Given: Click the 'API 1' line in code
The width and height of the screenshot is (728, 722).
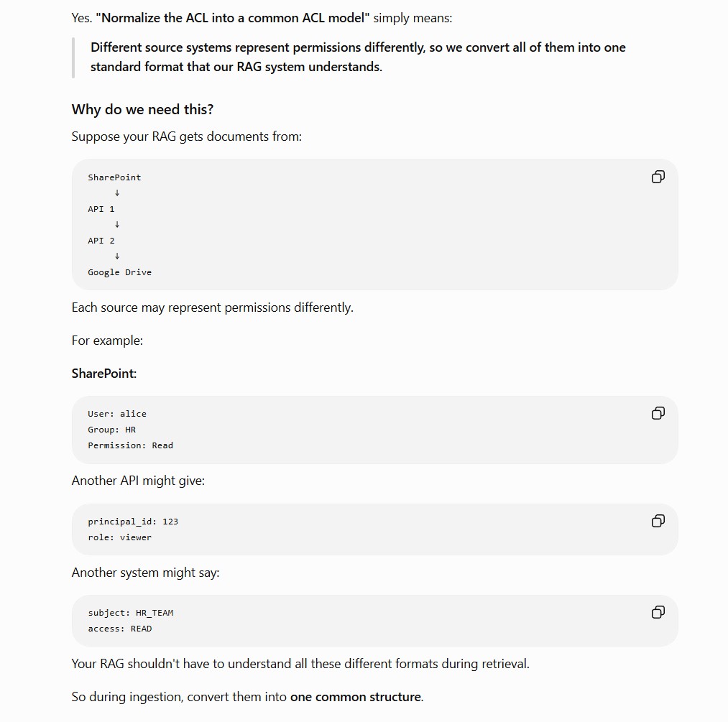Looking at the screenshot, I should pyautogui.click(x=101, y=209).
